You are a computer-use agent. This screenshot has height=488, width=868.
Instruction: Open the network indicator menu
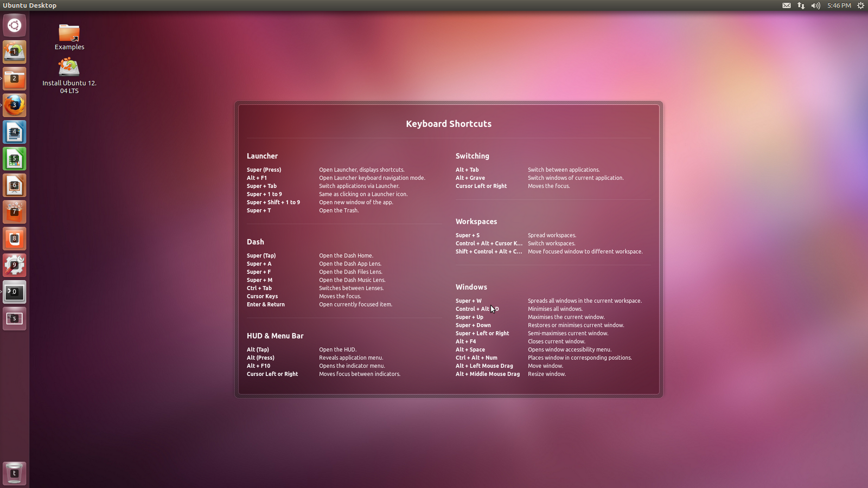point(801,5)
